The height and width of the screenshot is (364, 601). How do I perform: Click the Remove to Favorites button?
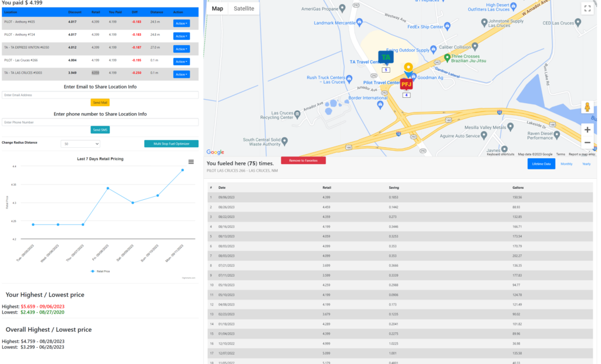pos(303,160)
